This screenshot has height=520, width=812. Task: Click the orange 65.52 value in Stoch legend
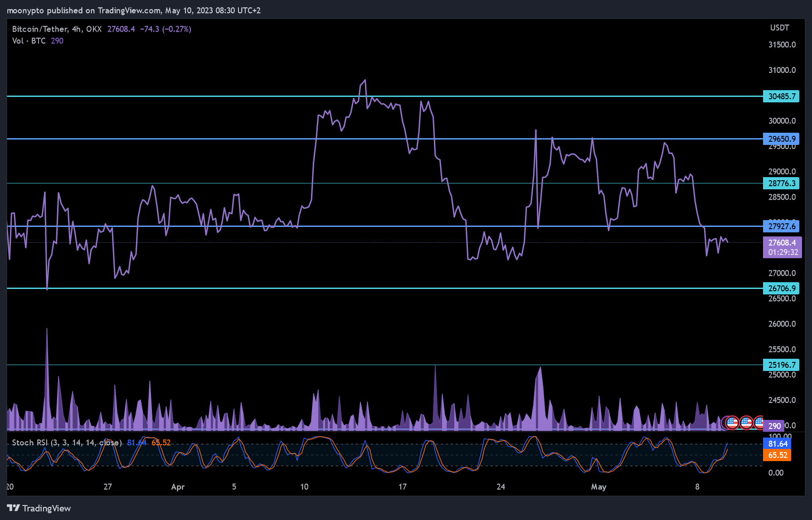[161, 443]
